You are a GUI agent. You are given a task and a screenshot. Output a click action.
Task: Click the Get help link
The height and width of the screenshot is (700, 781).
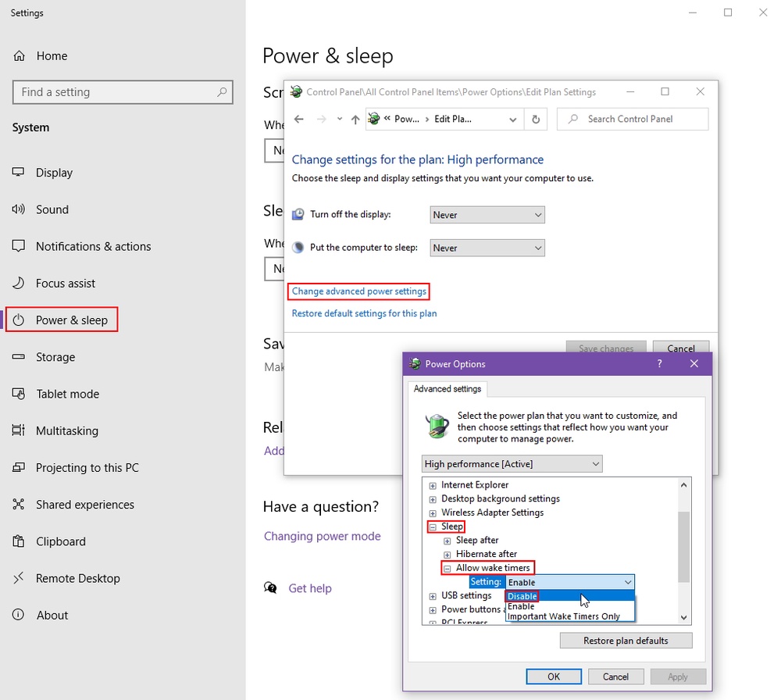pos(310,588)
